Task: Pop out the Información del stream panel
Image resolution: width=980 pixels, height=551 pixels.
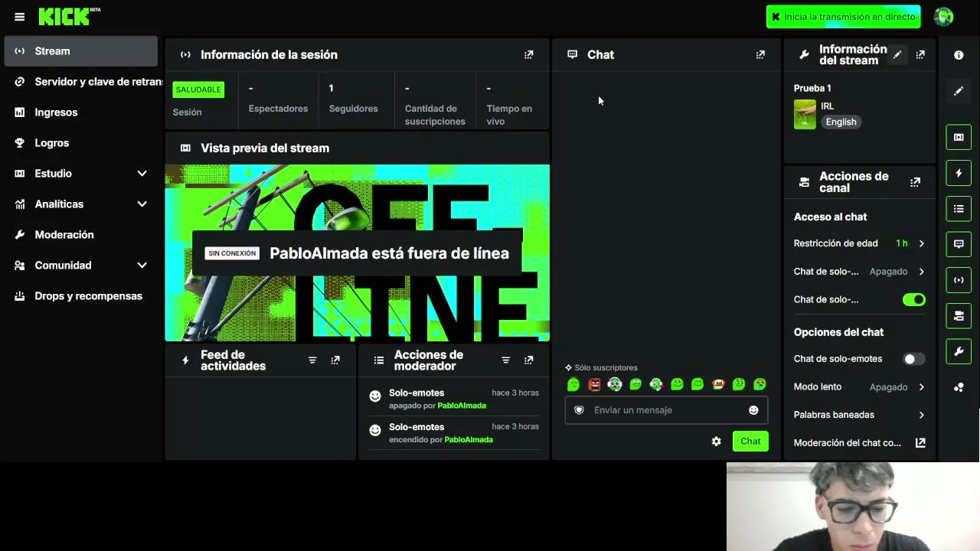Action: coord(920,54)
